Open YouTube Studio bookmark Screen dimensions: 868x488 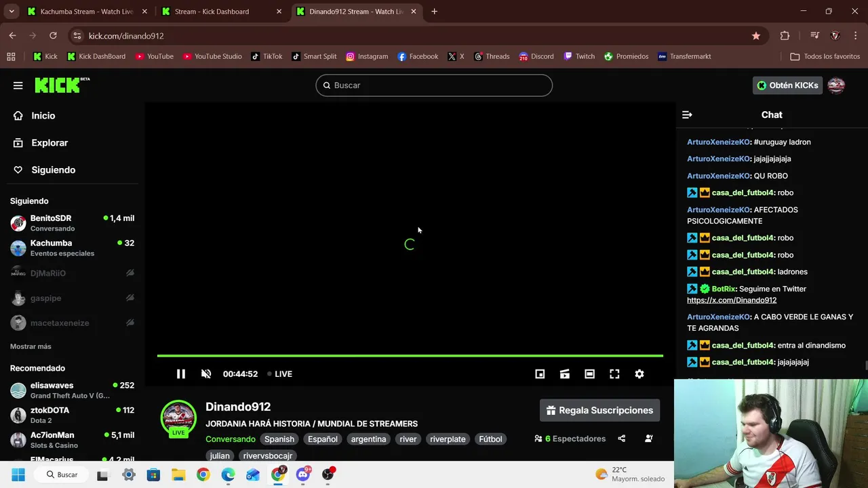coord(212,56)
